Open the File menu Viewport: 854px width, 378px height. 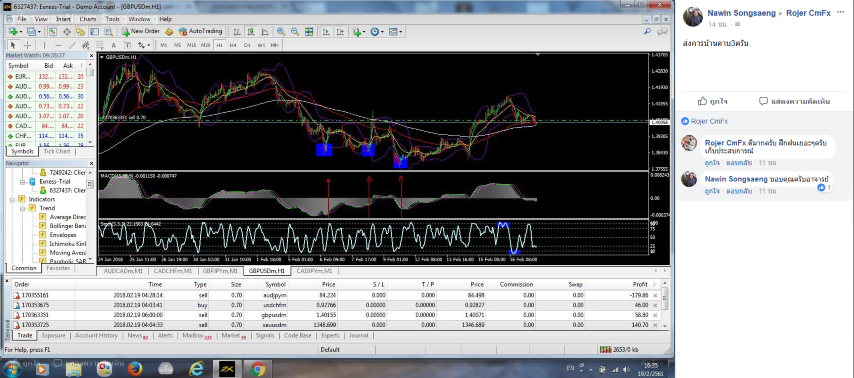coord(22,19)
